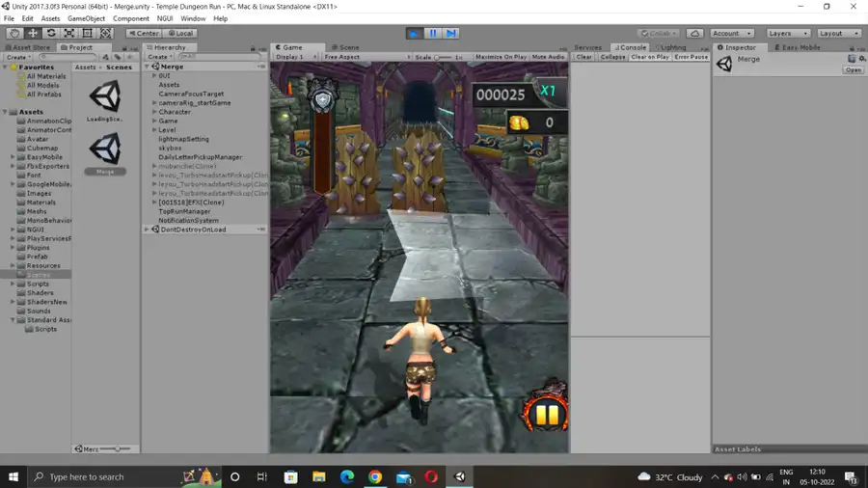Switch to the Asset Store tab
This screenshot has height=488, width=868.
click(27, 47)
